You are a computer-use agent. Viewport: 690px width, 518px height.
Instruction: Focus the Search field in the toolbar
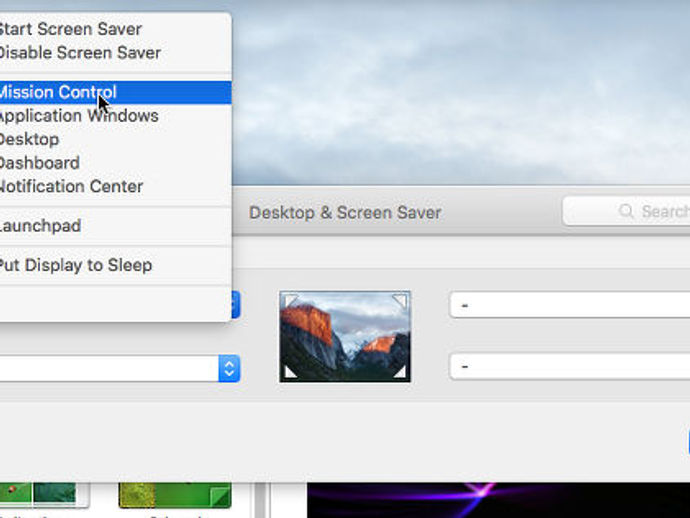(x=626, y=211)
